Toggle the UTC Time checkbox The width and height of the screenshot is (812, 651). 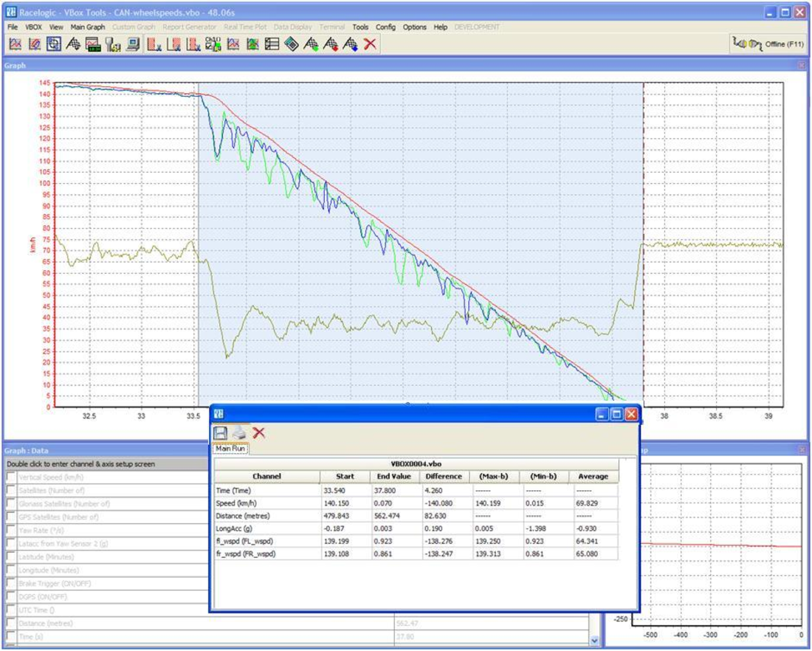pos(11,610)
